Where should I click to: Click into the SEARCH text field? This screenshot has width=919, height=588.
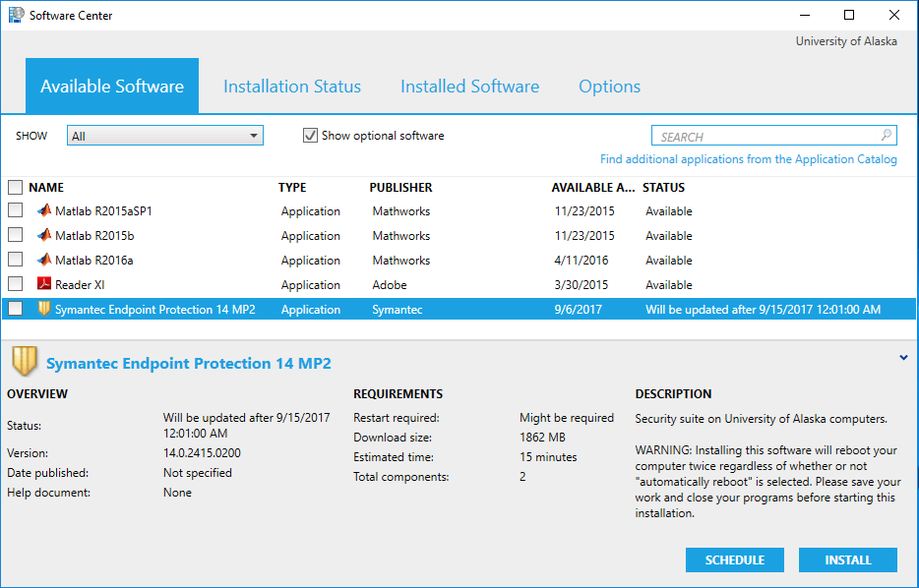(x=763, y=136)
